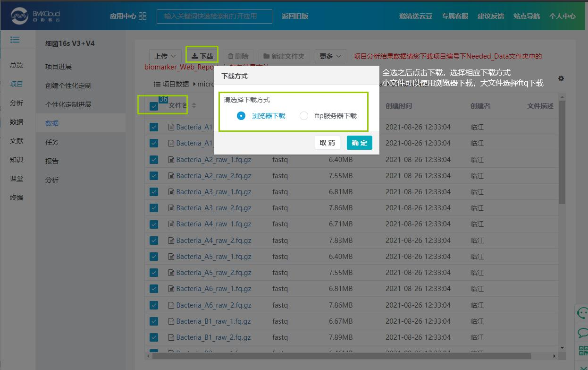Open the application center grid icon

(143, 16)
